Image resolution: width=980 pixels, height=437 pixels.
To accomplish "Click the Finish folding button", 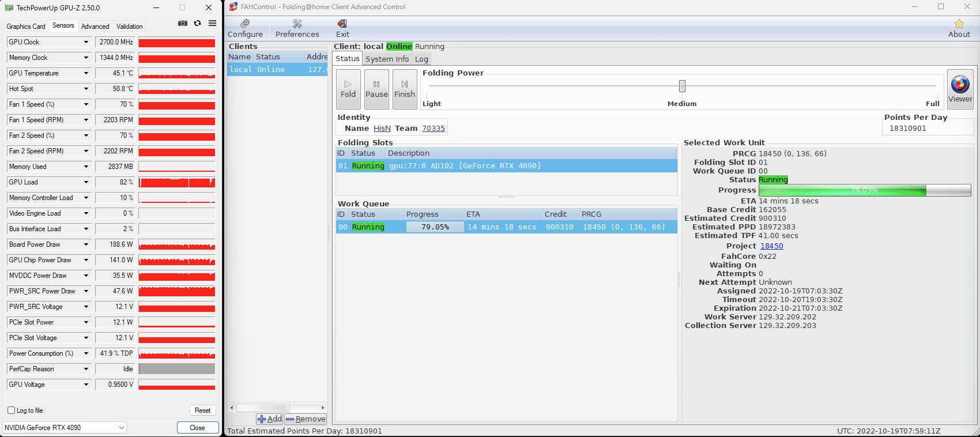I will coord(405,89).
